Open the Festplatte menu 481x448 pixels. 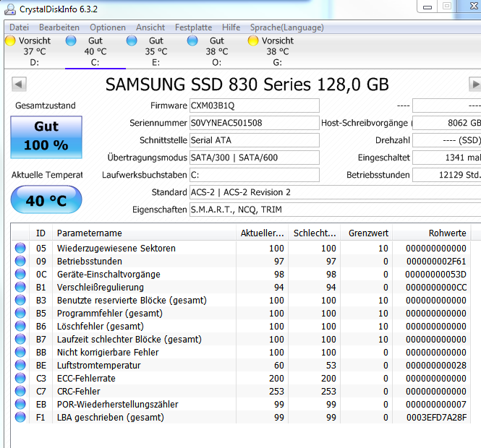point(194,27)
